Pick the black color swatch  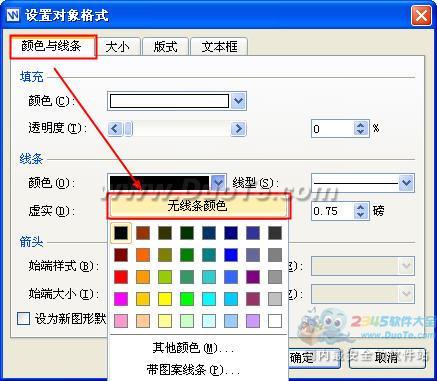121,233
